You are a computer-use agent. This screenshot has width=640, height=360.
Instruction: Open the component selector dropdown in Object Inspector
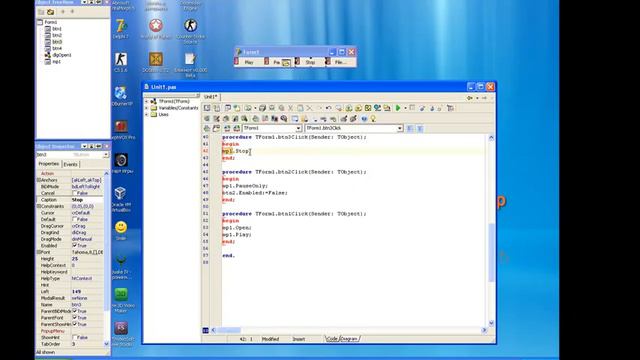[x=106, y=155]
